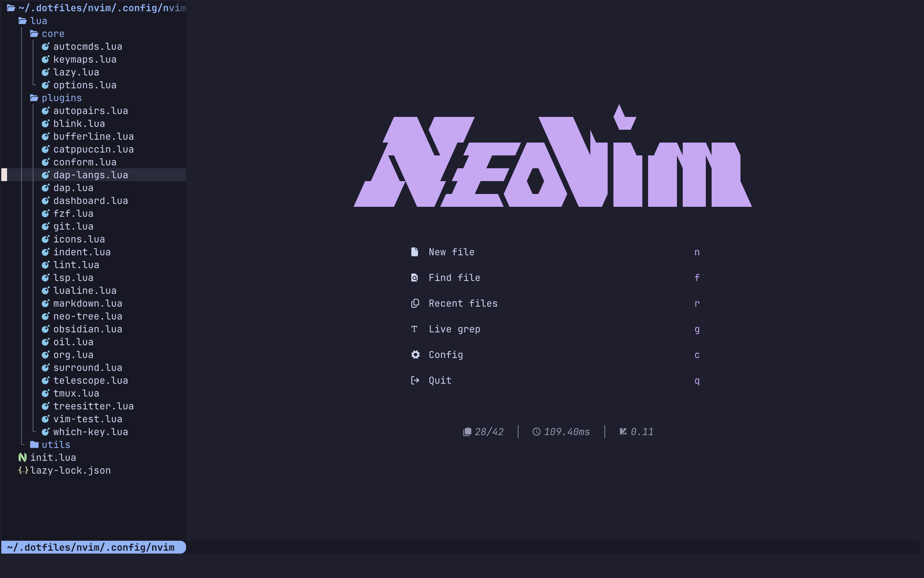
Task: Click the Config gear icon
Action: point(415,355)
